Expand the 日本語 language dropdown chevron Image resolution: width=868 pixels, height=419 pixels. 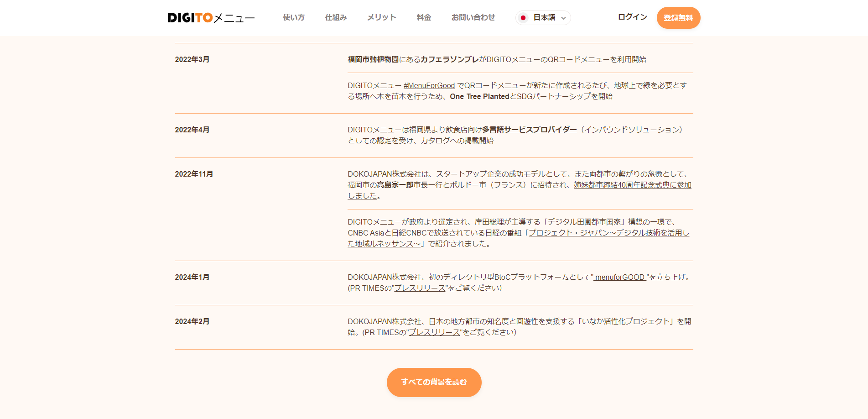[x=564, y=18]
